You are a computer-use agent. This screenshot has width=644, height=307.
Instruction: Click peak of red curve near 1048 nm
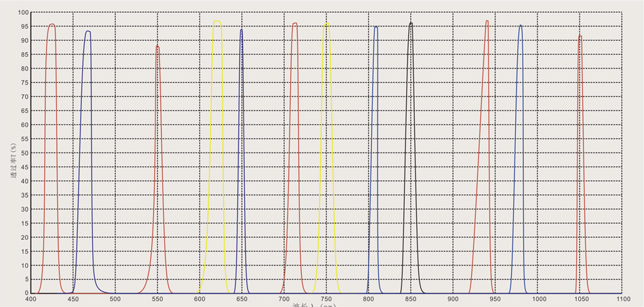pos(580,36)
